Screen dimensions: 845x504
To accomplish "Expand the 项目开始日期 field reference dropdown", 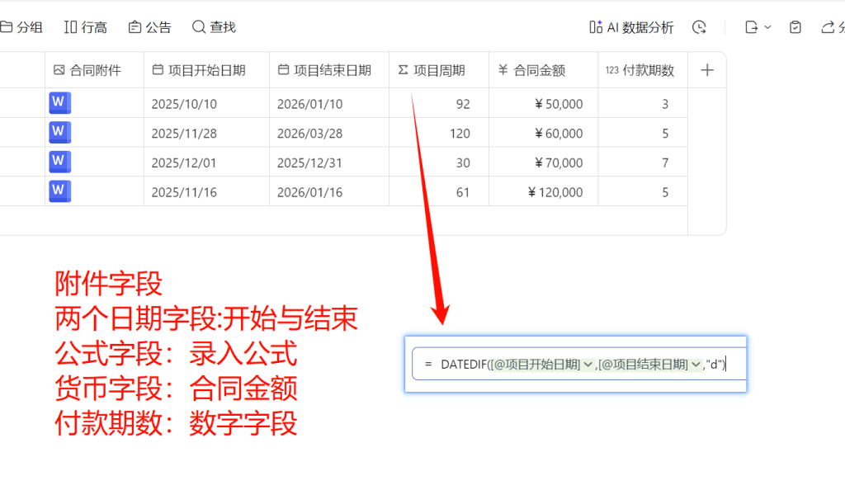I will 588,365.
